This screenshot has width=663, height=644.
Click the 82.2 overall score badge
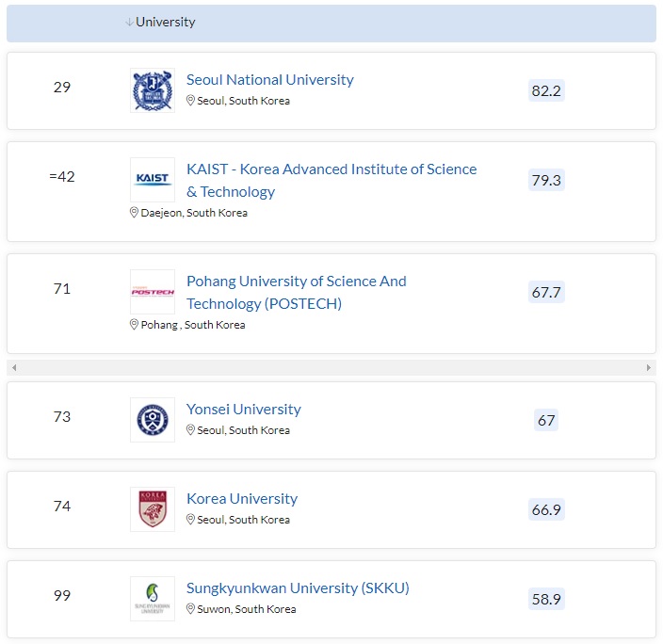tap(546, 91)
